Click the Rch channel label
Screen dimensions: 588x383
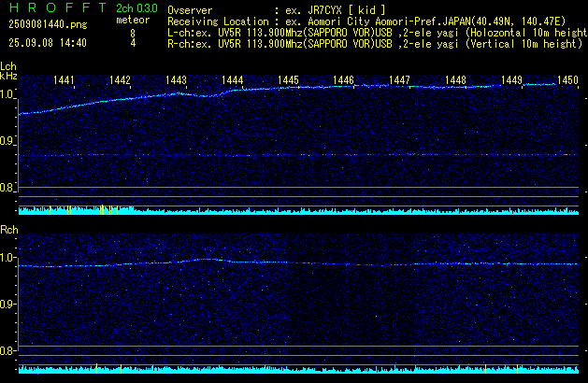coord(9,230)
